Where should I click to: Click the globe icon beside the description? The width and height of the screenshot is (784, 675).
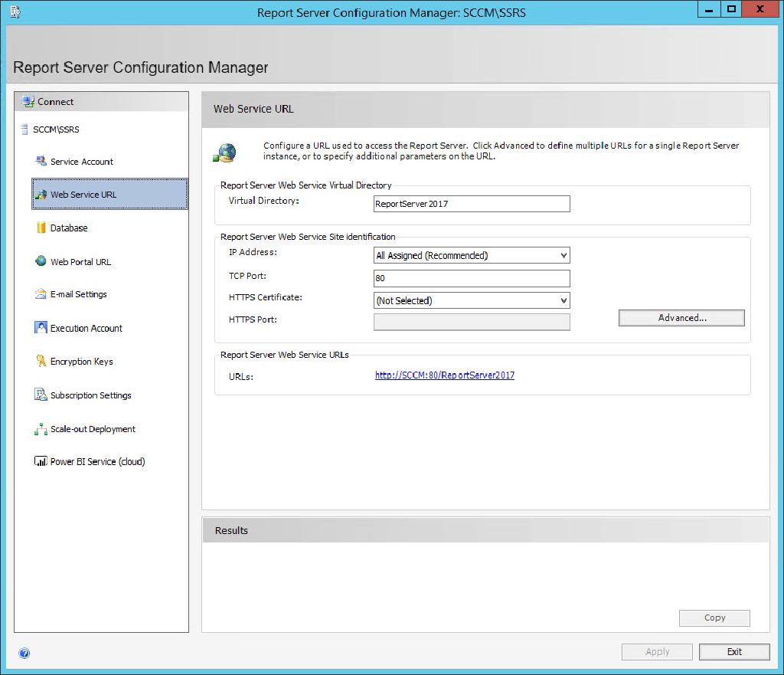[x=224, y=152]
